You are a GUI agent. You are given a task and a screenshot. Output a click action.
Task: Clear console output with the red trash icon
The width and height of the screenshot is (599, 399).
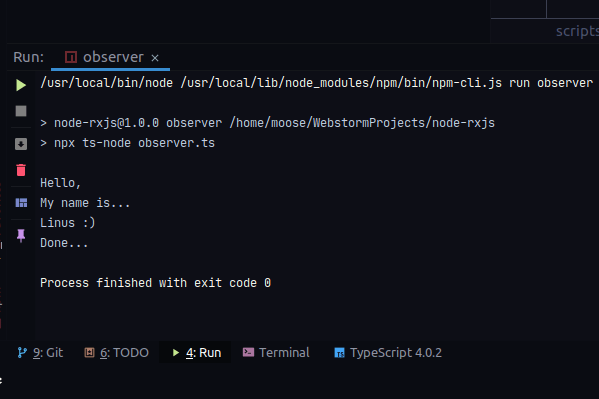pos(21,170)
